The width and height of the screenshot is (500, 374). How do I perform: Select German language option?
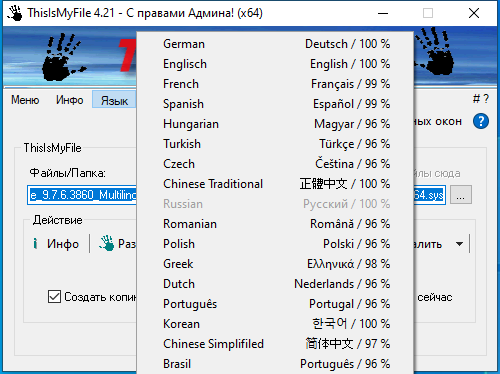[x=275, y=44]
